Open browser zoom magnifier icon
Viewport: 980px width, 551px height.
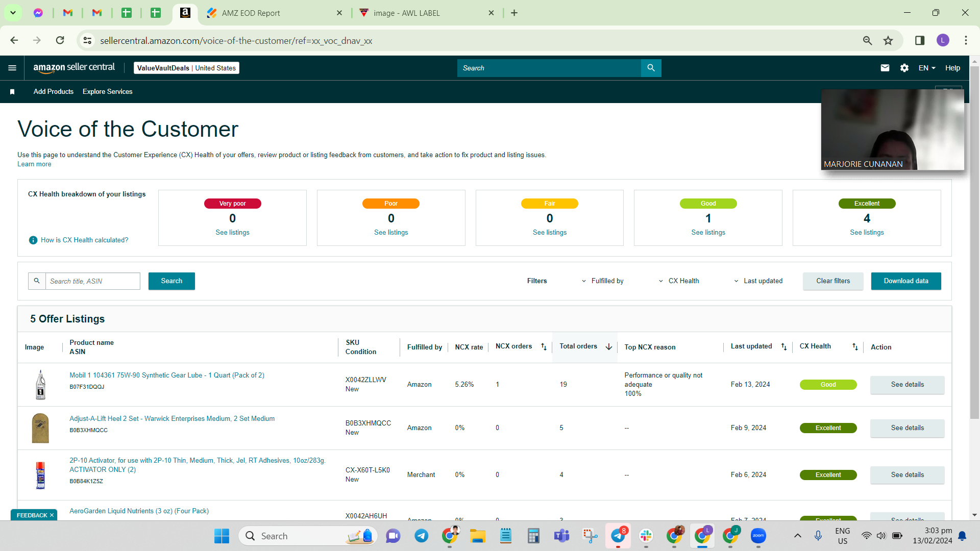867,40
